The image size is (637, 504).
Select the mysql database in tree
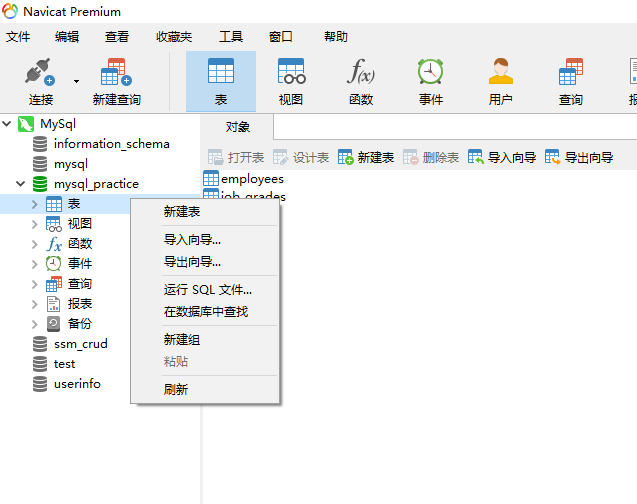coord(71,164)
